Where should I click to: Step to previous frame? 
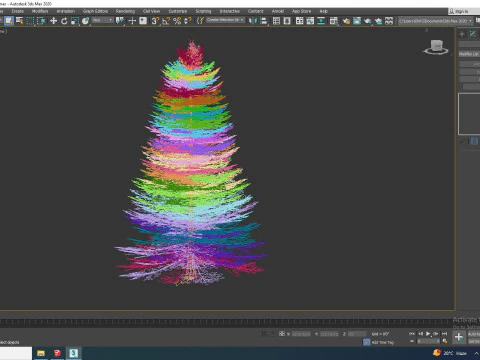[420, 333]
